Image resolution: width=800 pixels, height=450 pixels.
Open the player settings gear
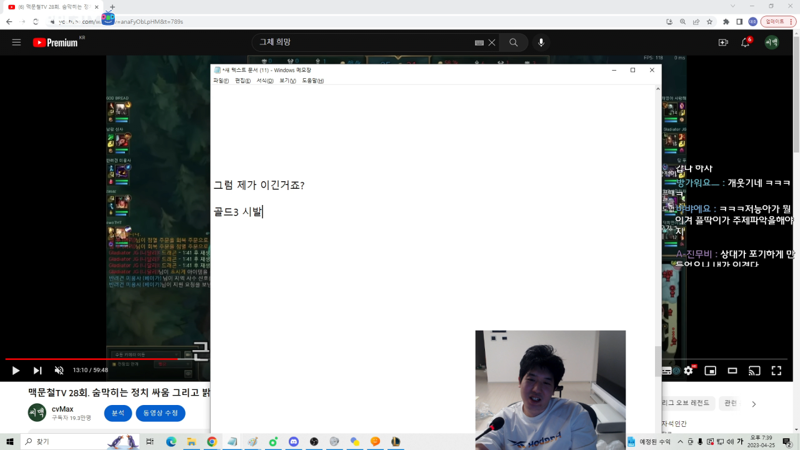tap(688, 370)
